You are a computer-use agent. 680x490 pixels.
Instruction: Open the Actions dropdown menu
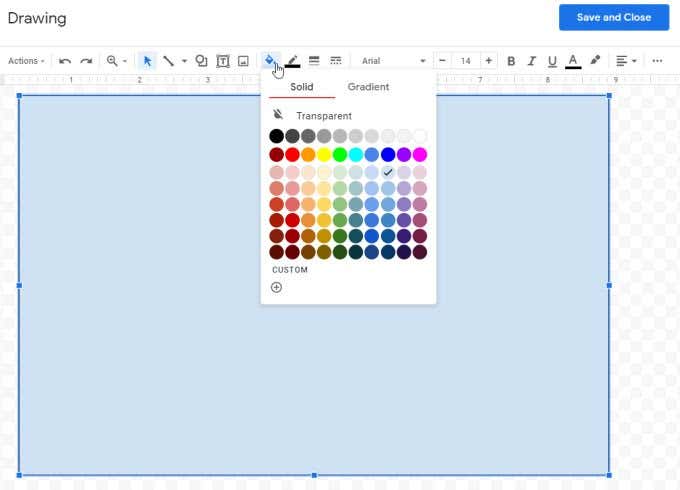26,61
